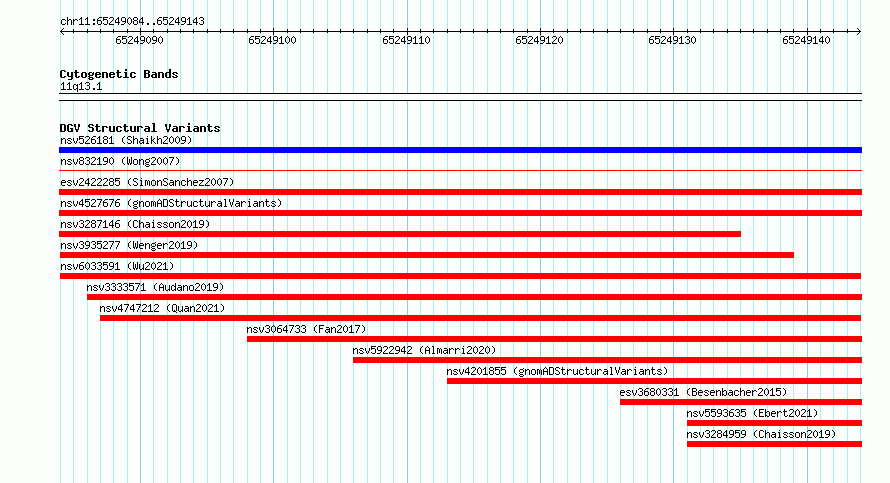Click the esv2422285 (SimonSanchez2007) label
Viewport: 890px width, 483px height.
(147, 182)
